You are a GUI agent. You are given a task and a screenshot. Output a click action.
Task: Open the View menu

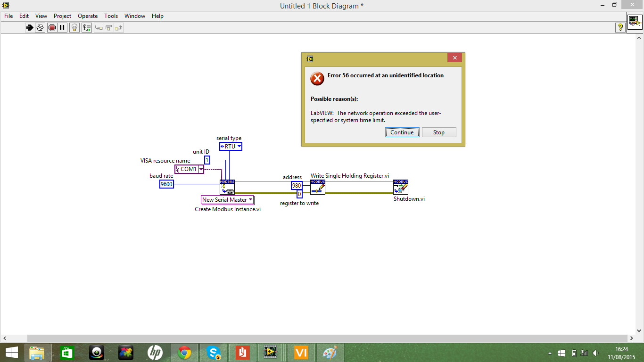tap(41, 16)
